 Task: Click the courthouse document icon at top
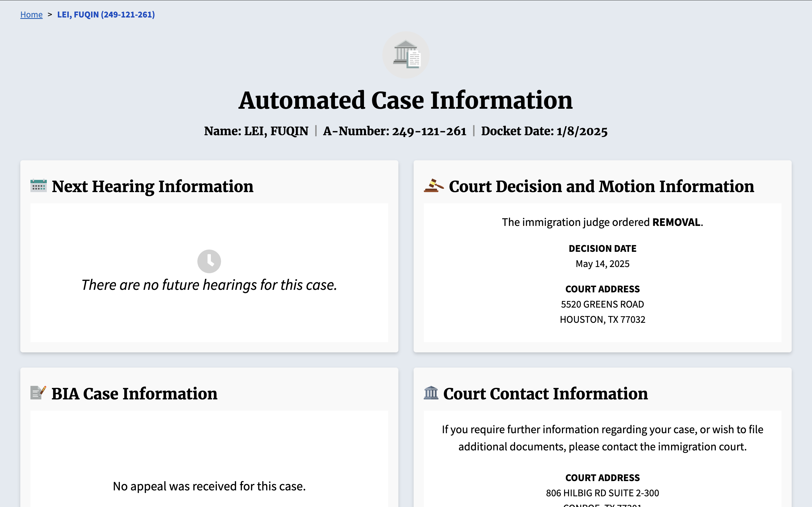406,55
